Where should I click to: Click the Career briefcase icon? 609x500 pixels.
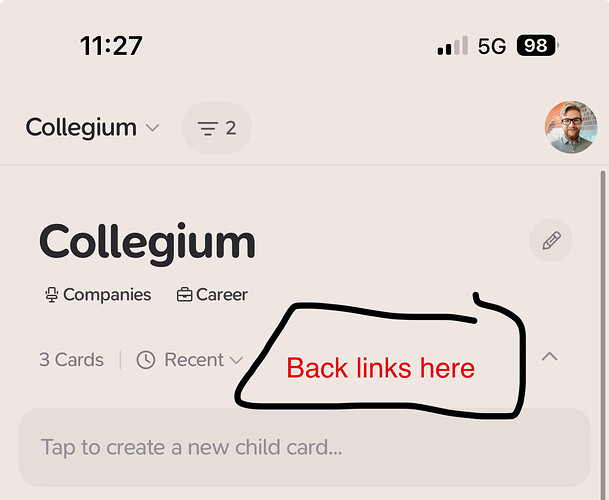point(184,294)
